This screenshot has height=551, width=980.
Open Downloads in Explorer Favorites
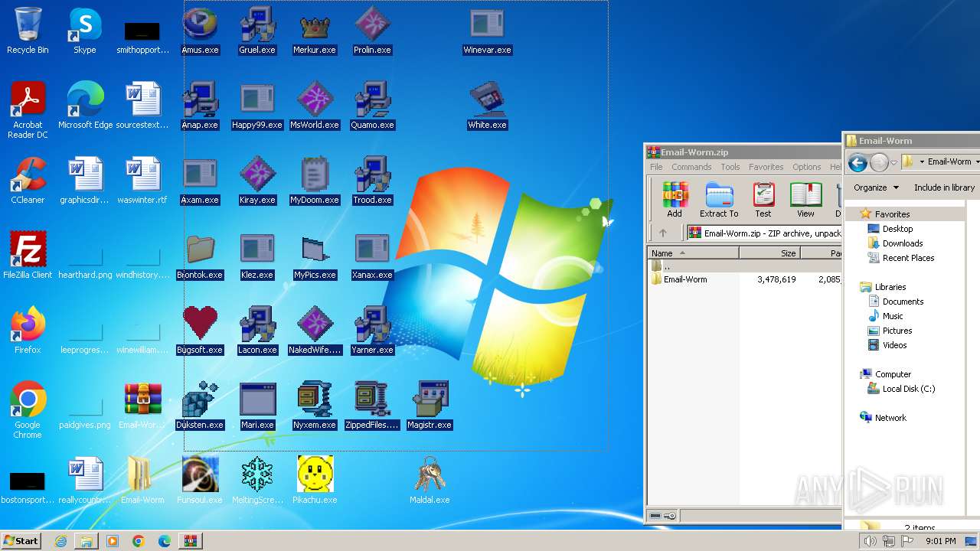(902, 243)
